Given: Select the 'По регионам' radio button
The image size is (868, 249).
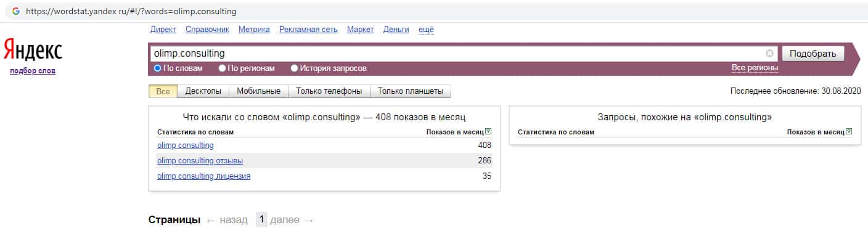Looking at the screenshot, I should point(223,68).
